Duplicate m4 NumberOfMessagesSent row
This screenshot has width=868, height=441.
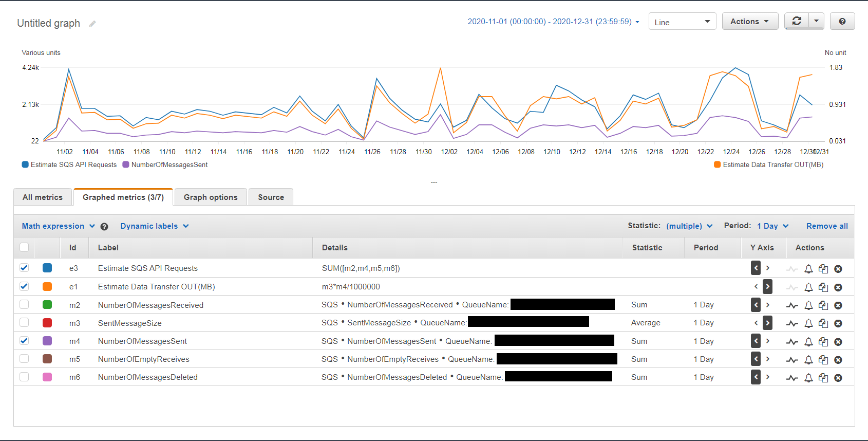[823, 342]
